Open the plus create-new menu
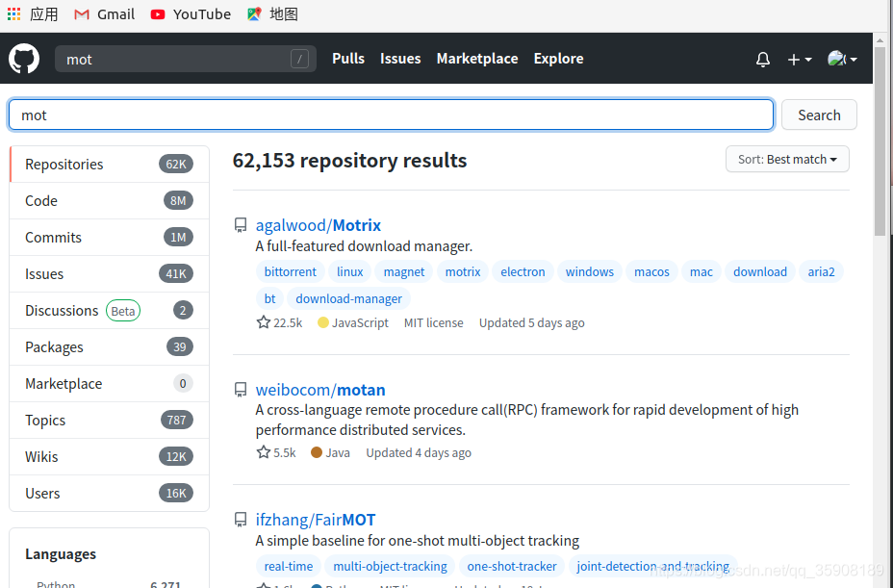This screenshot has width=893, height=588. pyautogui.click(x=799, y=60)
